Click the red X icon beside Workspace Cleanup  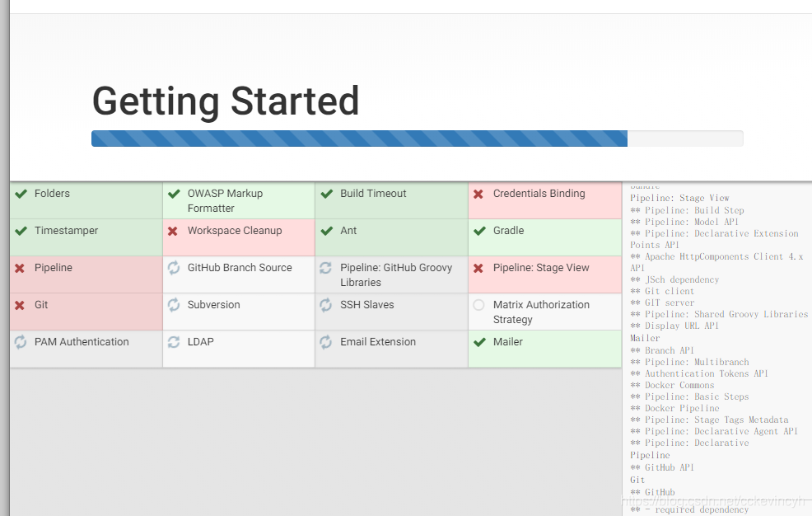point(173,231)
